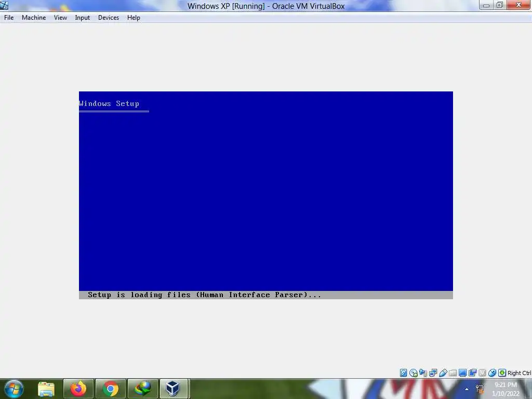Image resolution: width=532 pixels, height=399 pixels.
Task: Open the Machine menu
Action: 34,18
